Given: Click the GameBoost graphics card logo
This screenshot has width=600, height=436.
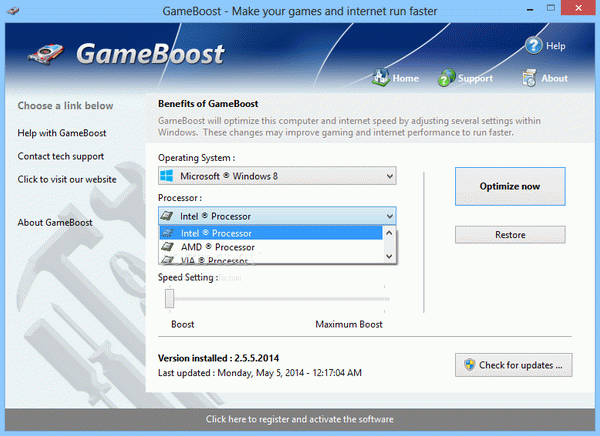Looking at the screenshot, I should [46, 55].
